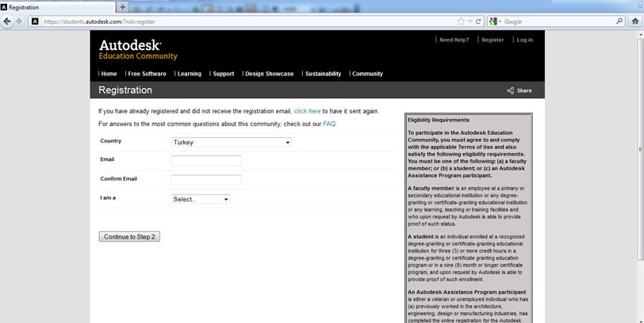The image size is (644, 323).
Task: Click the browser back arrow button
Action: [7, 21]
